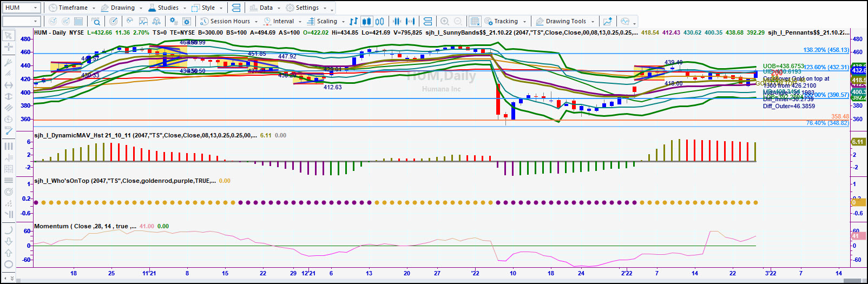868x284 pixels.
Task: Select the filled candlestick chart style
Action: tap(366, 21)
